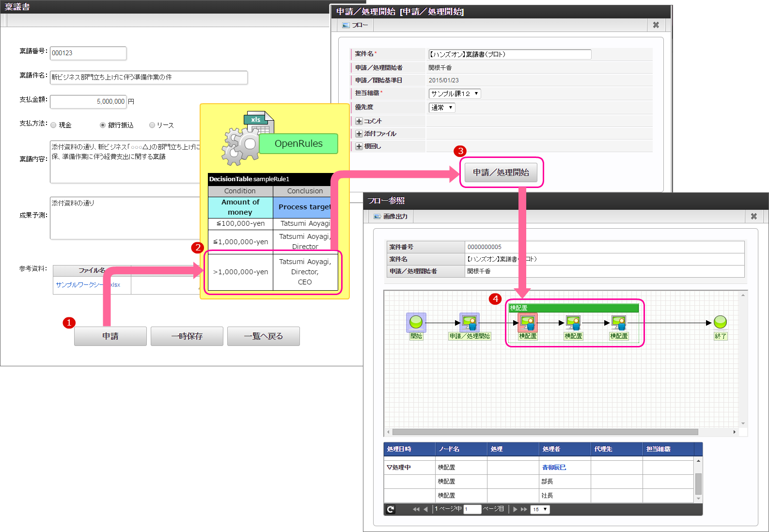Select the 銀行振込 payment radio button
This screenshot has height=532, width=769.
coord(103,125)
